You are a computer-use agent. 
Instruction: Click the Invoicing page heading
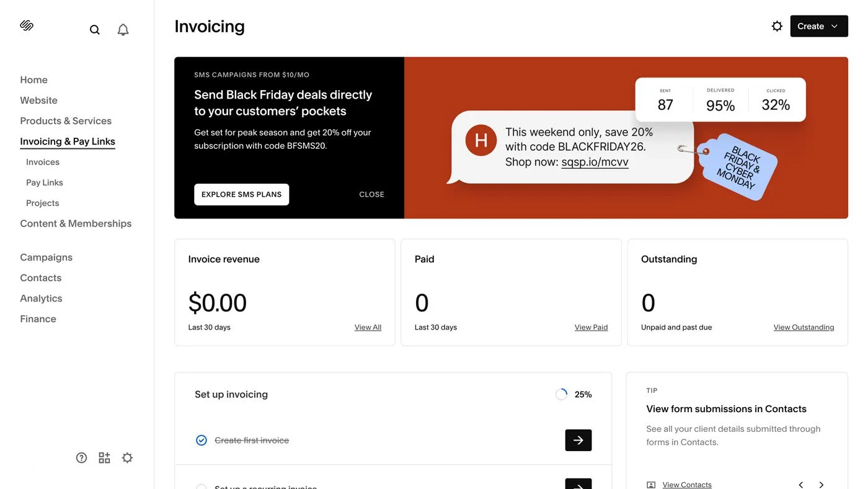(210, 26)
